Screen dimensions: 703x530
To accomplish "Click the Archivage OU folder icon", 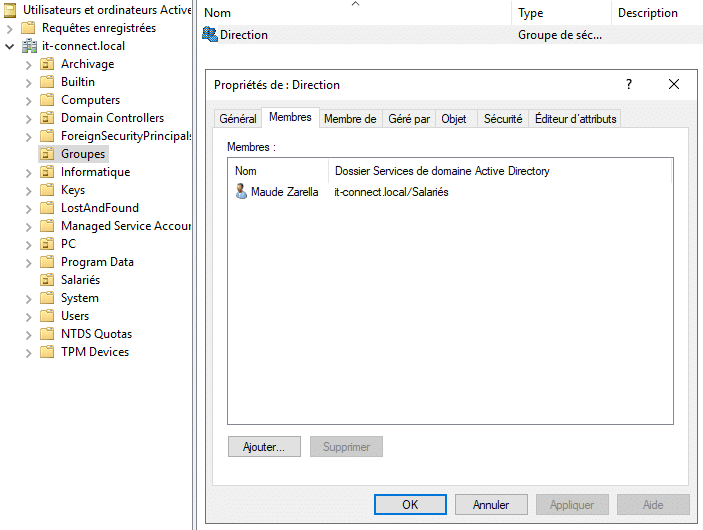I will point(47,64).
